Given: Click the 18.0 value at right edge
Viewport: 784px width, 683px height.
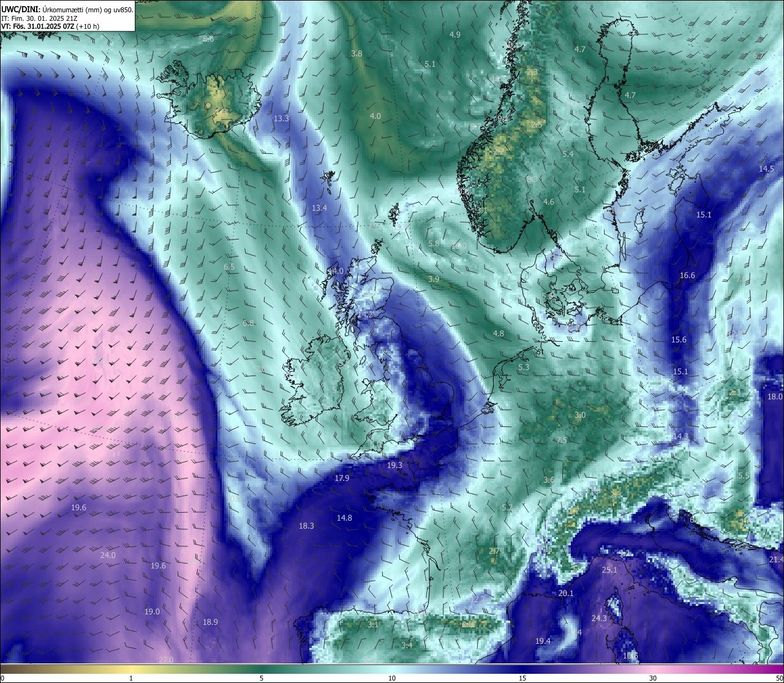Looking at the screenshot, I should [x=775, y=397].
